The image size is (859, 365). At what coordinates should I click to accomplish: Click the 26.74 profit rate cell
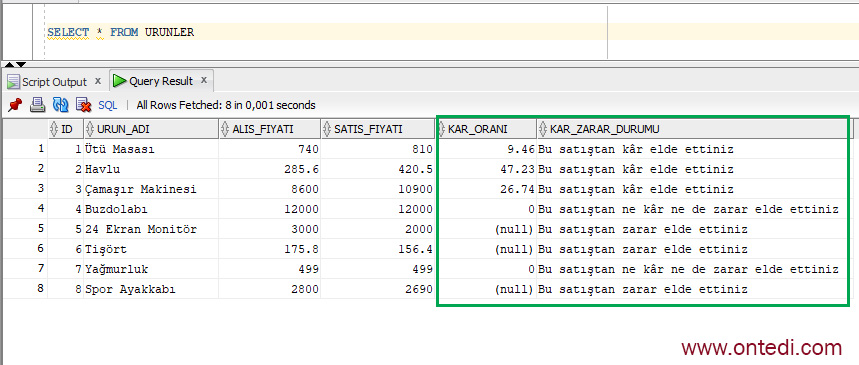coord(485,189)
